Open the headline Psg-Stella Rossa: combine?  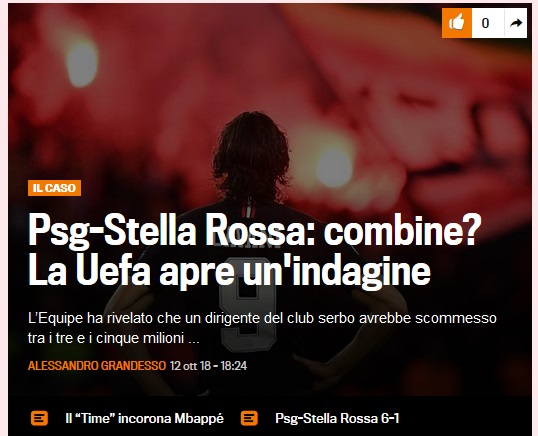(x=255, y=230)
